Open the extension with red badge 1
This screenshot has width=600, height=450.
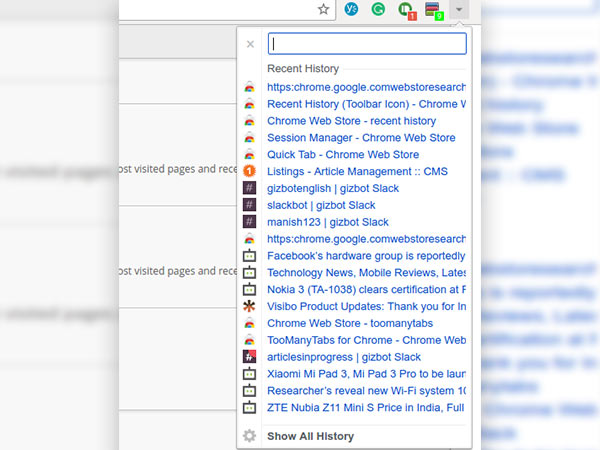pos(406,10)
